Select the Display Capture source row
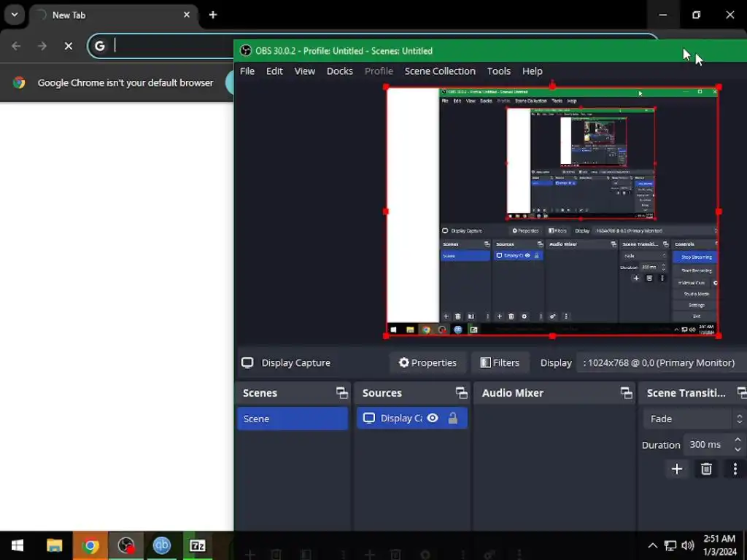Viewport: 747px width, 560px height. click(x=412, y=418)
